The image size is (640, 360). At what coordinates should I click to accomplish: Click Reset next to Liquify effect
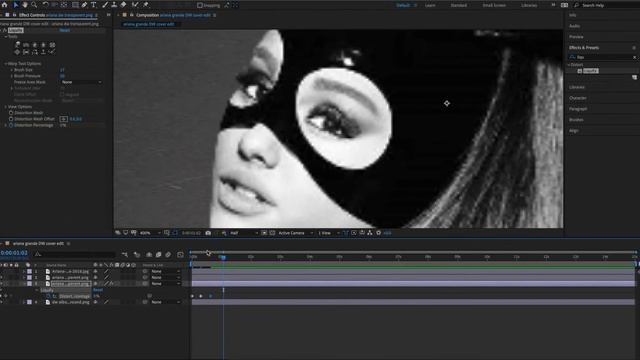(64, 30)
